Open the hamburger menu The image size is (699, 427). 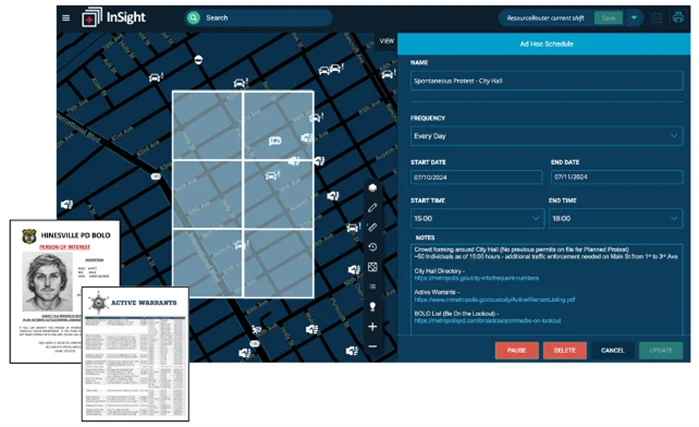pyautogui.click(x=66, y=18)
